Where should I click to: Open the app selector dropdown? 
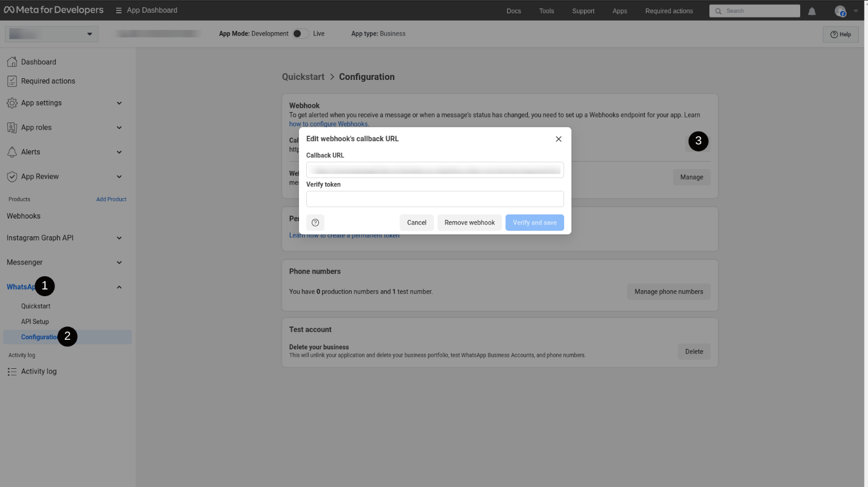(x=51, y=34)
